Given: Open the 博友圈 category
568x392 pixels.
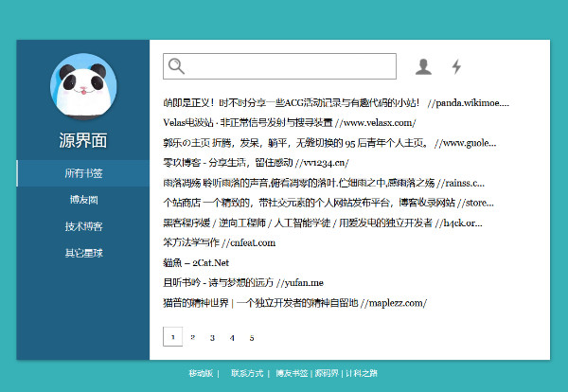Looking at the screenshot, I should [x=83, y=200].
